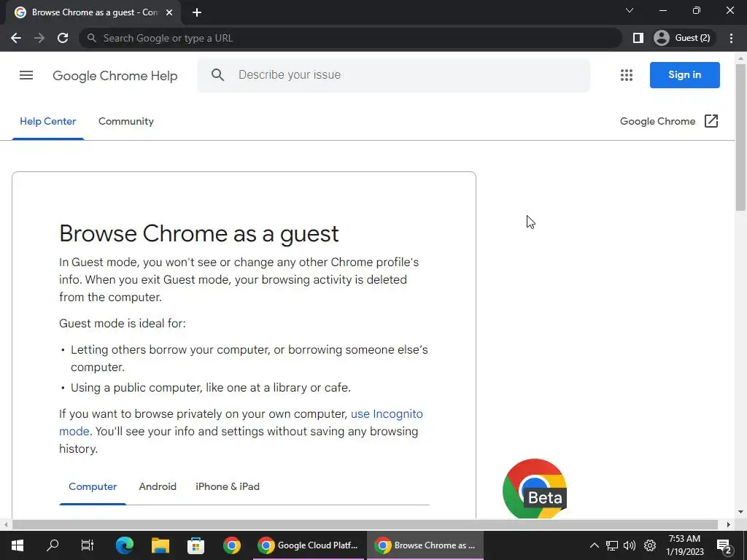Open the Google apps grid
The width and height of the screenshot is (747, 560).
click(627, 75)
